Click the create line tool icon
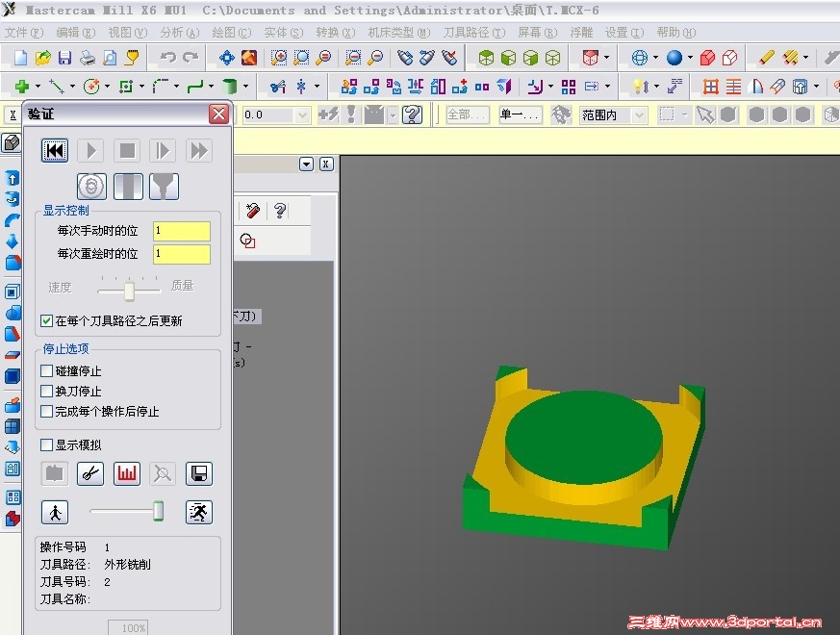 56,87
